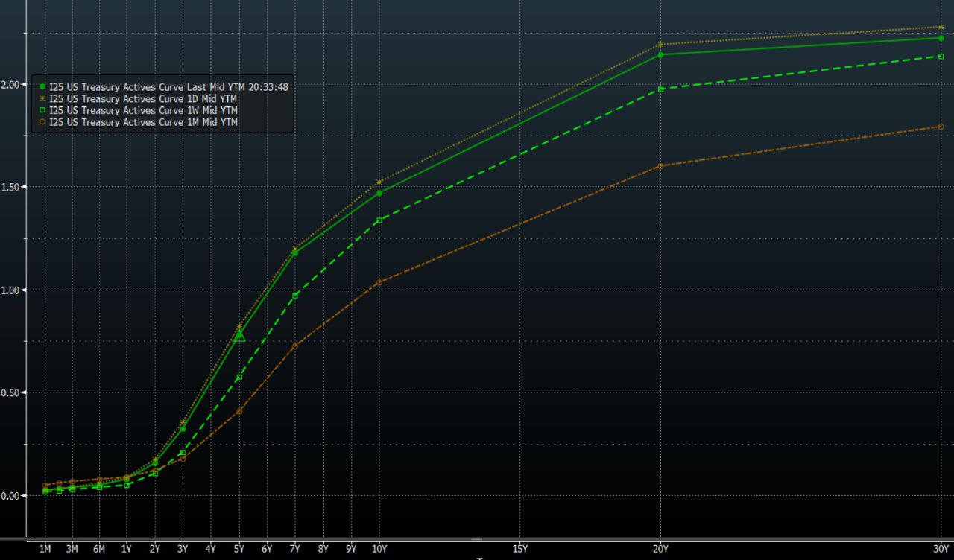Click the 1M orange curve data point at 7Y

[295, 346]
